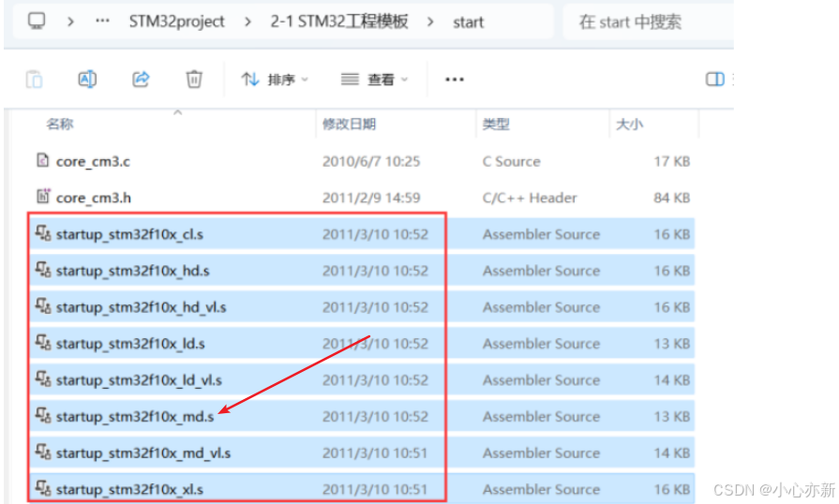Click the startup_stm32f10x_ld_vl.s file icon
The width and height of the screenshot is (839, 504).
pyautogui.click(x=43, y=378)
